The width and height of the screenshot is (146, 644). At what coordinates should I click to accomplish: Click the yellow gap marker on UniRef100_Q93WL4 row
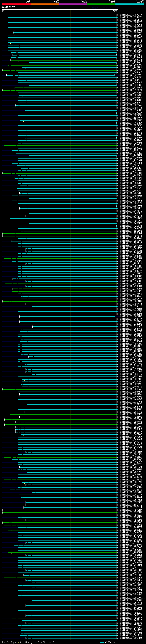tap(15, 31)
